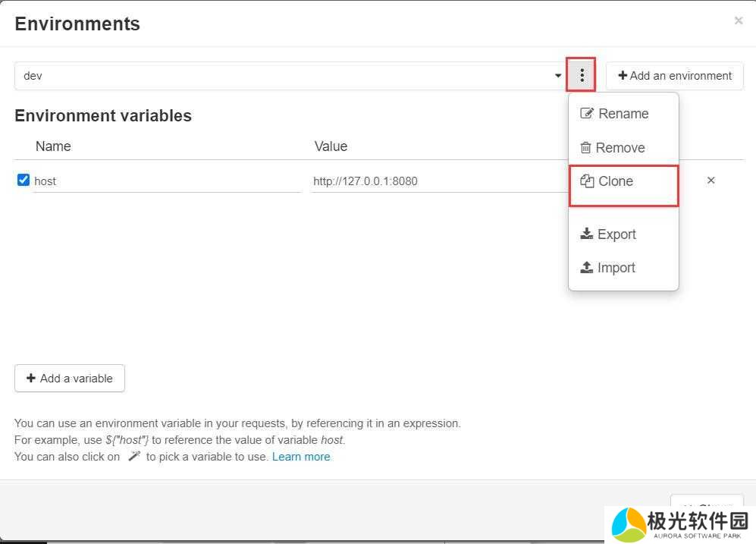The height and width of the screenshot is (544, 756).
Task: Delete the host variable row
Action: pyautogui.click(x=711, y=181)
